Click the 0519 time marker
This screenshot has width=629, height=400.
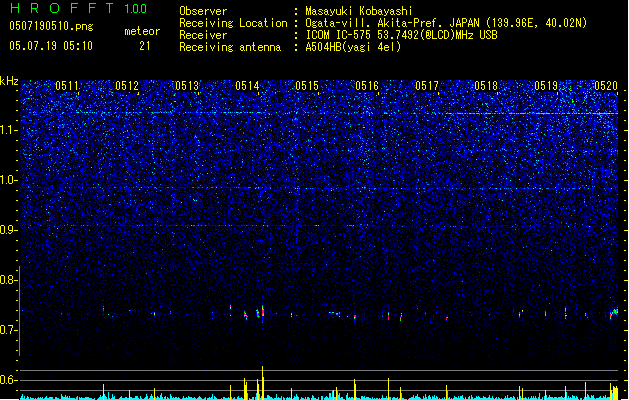click(546, 86)
